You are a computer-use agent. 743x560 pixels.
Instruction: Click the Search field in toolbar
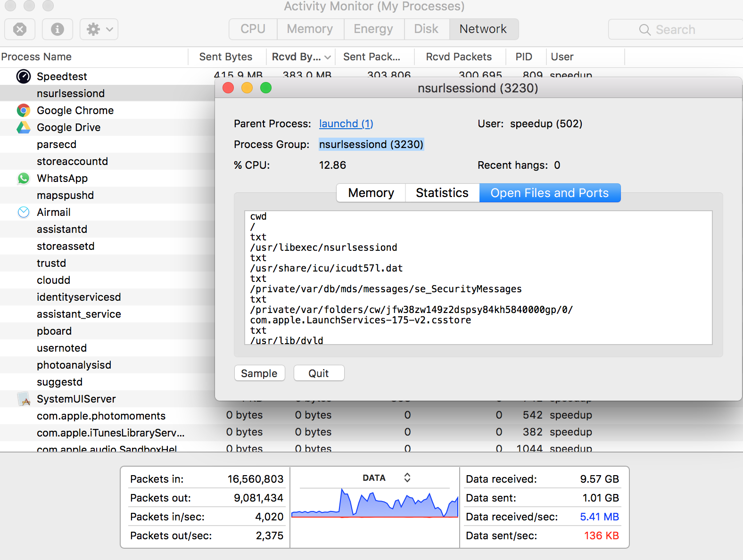click(x=675, y=30)
